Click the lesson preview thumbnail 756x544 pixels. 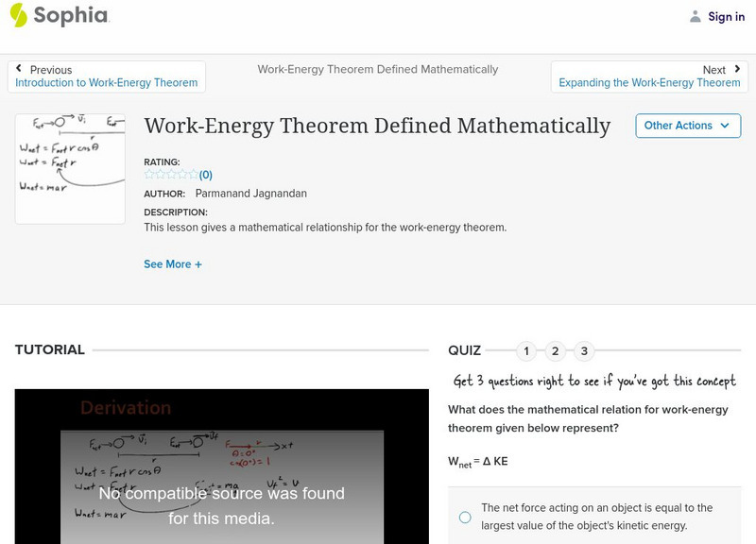tap(70, 166)
